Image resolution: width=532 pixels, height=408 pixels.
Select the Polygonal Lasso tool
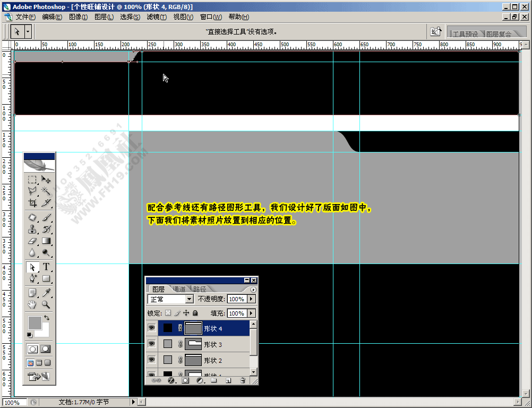(x=32, y=191)
